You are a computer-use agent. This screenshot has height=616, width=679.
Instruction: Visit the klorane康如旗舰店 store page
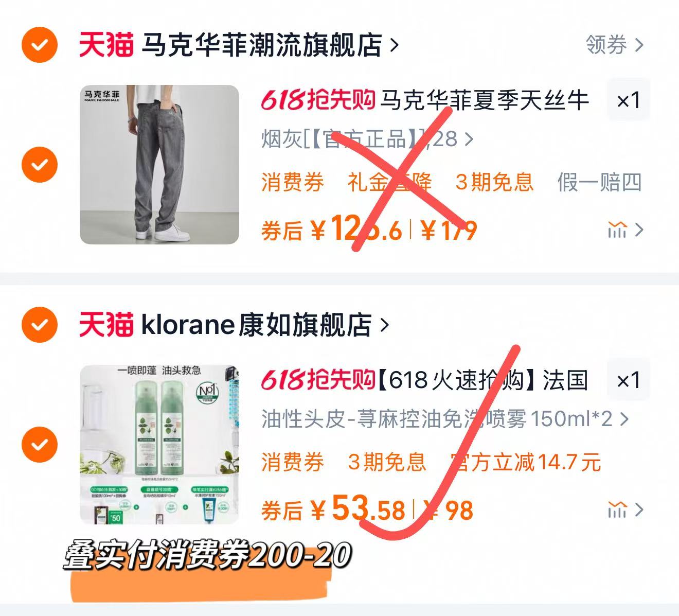[264, 325]
